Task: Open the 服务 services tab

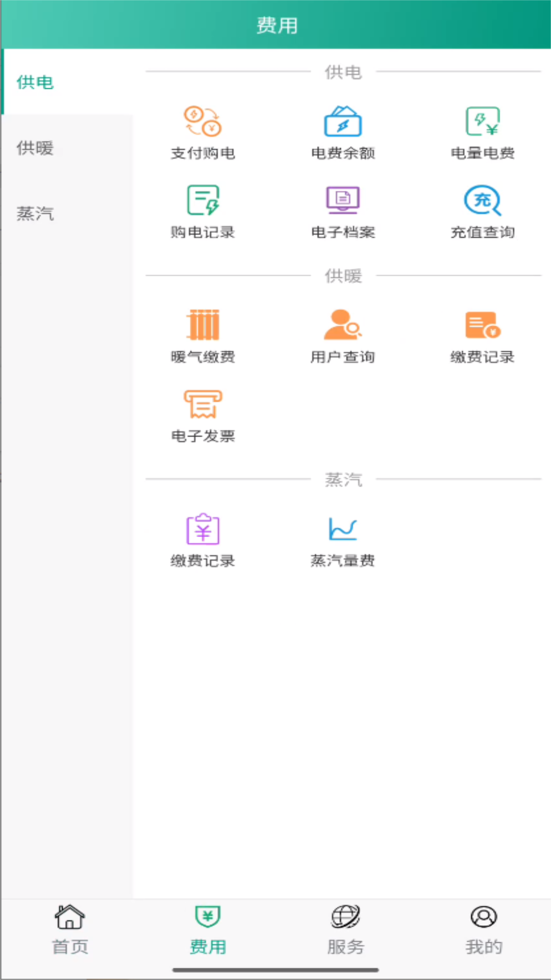Action: pos(345,929)
